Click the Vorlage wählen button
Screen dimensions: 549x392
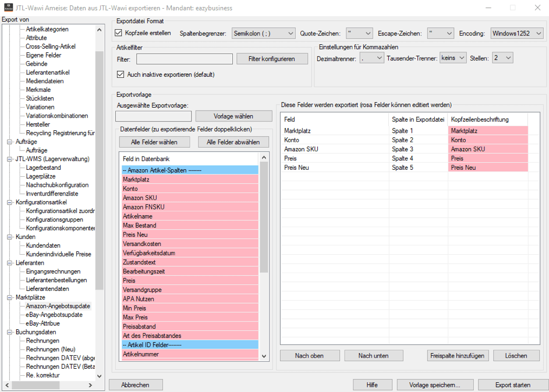pos(233,116)
